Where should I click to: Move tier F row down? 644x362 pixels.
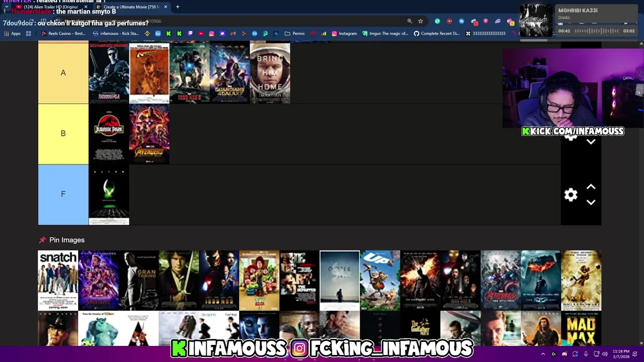tap(591, 202)
